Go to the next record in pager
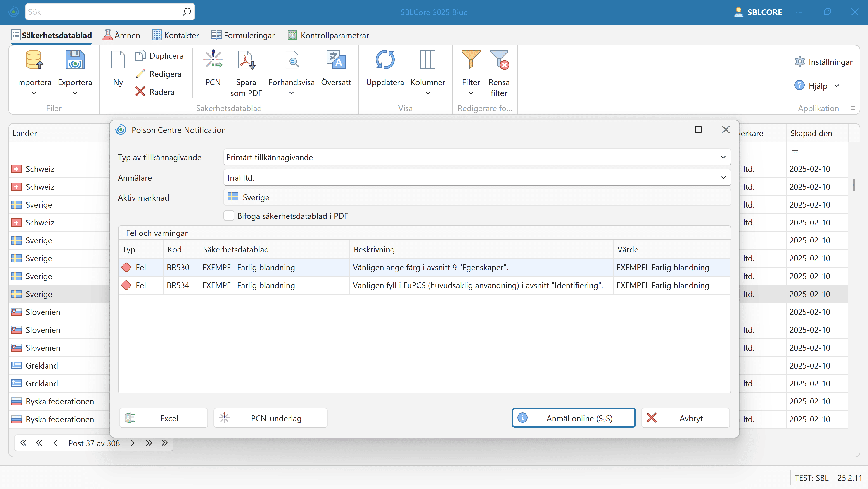 pyautogui.click(x=133, y=443)
